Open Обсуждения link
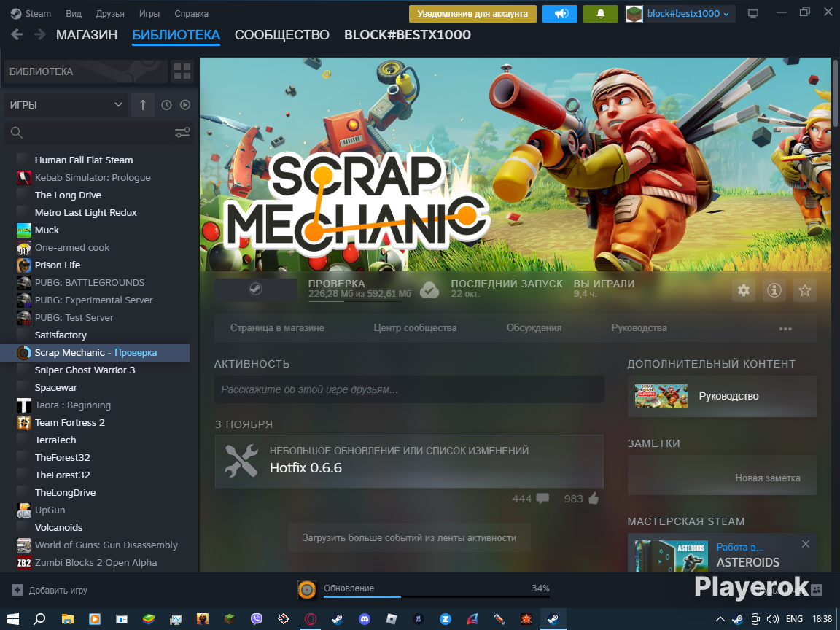This screenshot has height=630, width=840. (534, 328)
